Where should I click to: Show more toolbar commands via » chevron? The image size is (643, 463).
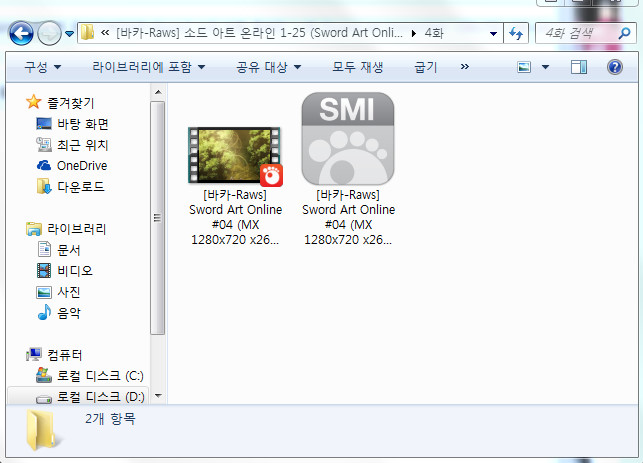pos(464,66)
